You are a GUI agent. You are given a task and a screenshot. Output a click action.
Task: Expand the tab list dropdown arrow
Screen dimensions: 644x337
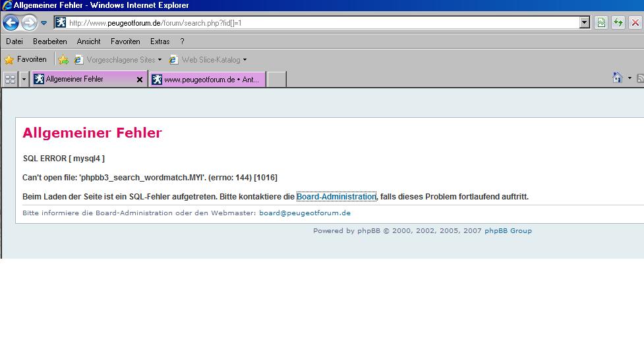point(24,79)
